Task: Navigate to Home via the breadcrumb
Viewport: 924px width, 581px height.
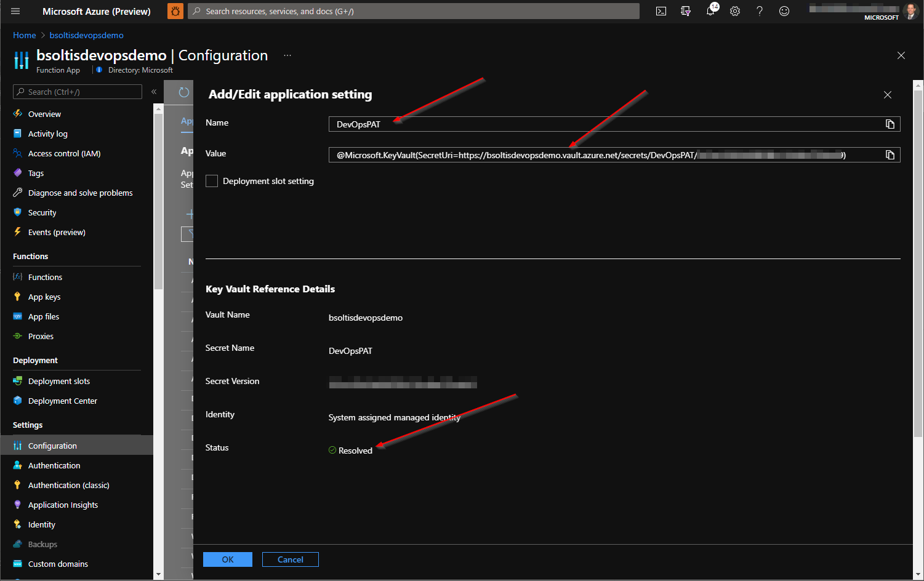Action: [x=24, y=35]
